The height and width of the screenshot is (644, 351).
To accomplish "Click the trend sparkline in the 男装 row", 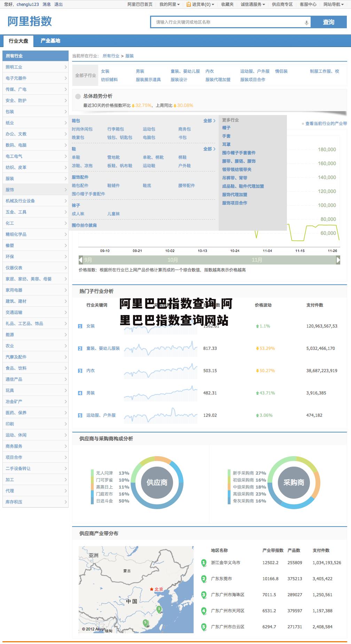I will (x=161, y=393).
